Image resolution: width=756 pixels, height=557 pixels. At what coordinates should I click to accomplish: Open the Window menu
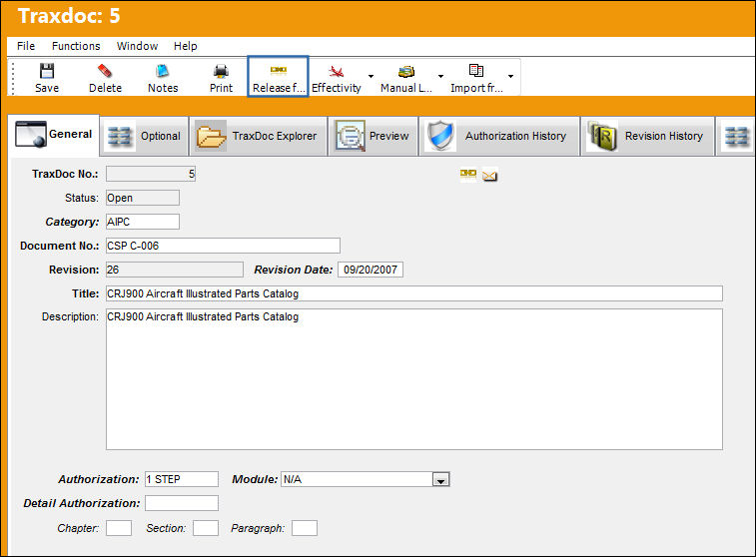click(x=138, y=46)
